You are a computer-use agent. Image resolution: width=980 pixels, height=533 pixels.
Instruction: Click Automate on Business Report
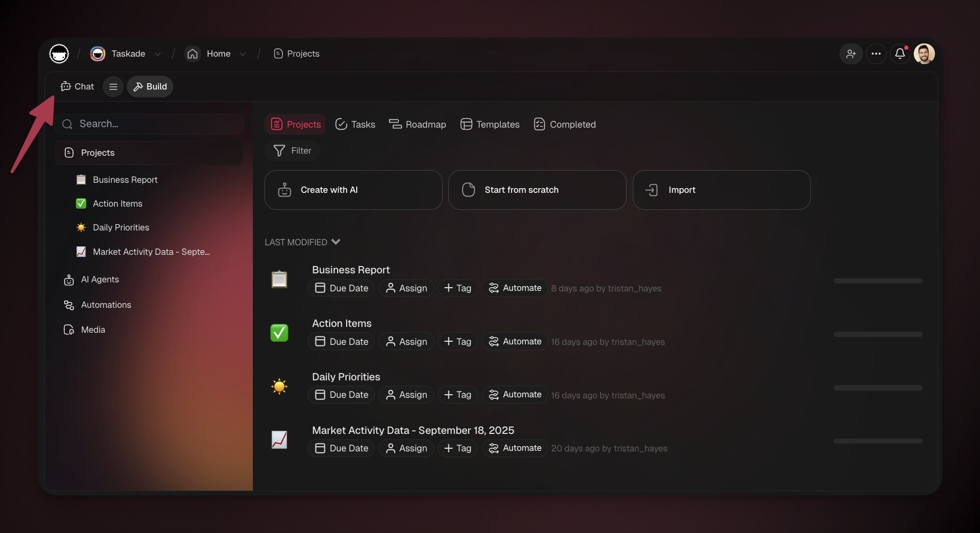click(515, 288)
